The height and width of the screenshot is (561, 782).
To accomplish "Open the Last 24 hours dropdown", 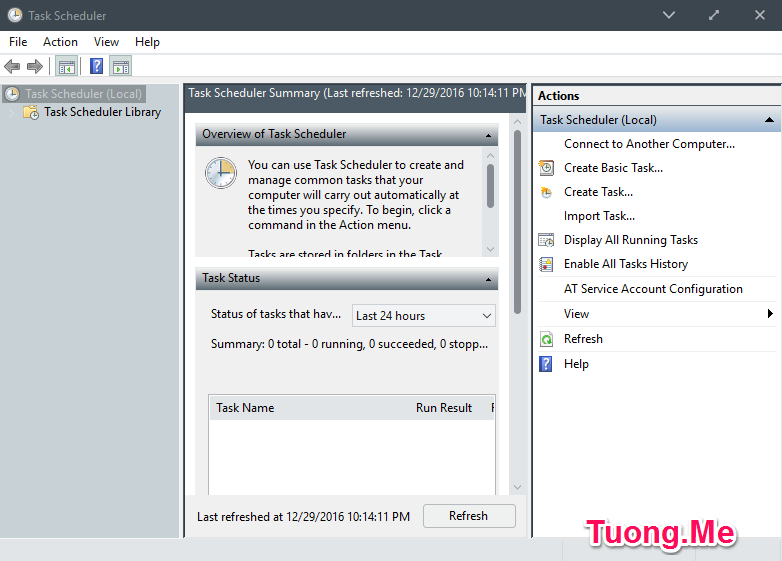I will coord(423,316).
